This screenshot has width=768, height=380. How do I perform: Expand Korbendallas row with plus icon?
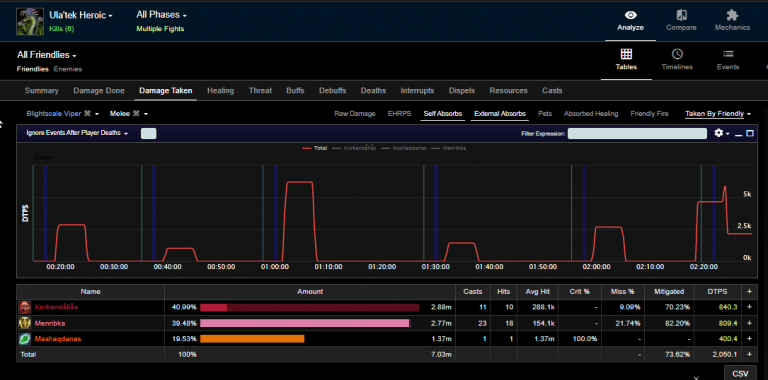[x=749, y=307]
